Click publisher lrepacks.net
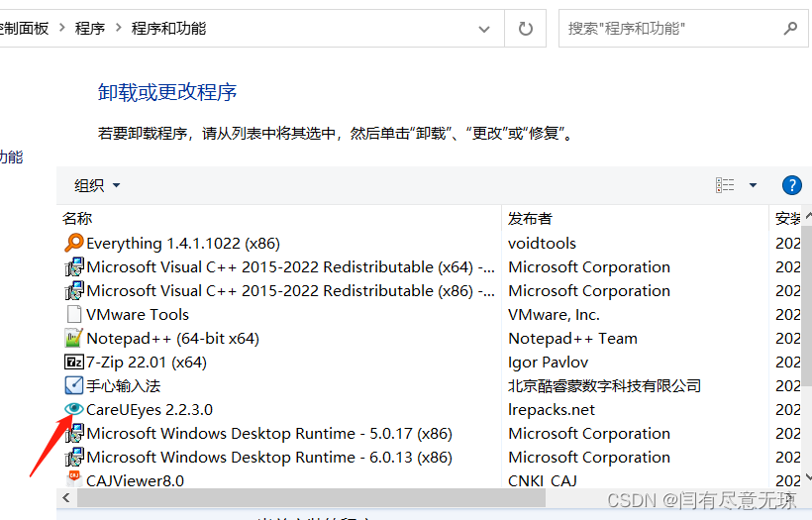The height and width of the screenshot is (520, 812). pos(551,410)
